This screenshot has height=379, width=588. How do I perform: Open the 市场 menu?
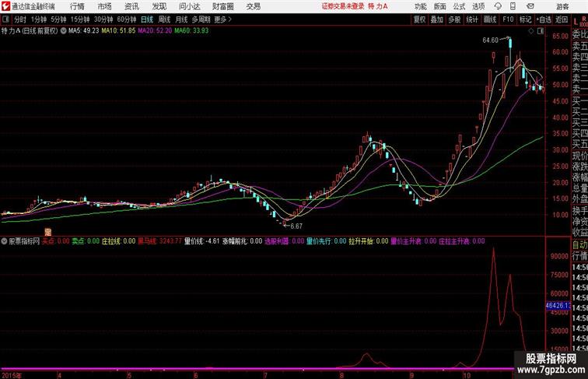pyautogui.click(x=105, y=6)
